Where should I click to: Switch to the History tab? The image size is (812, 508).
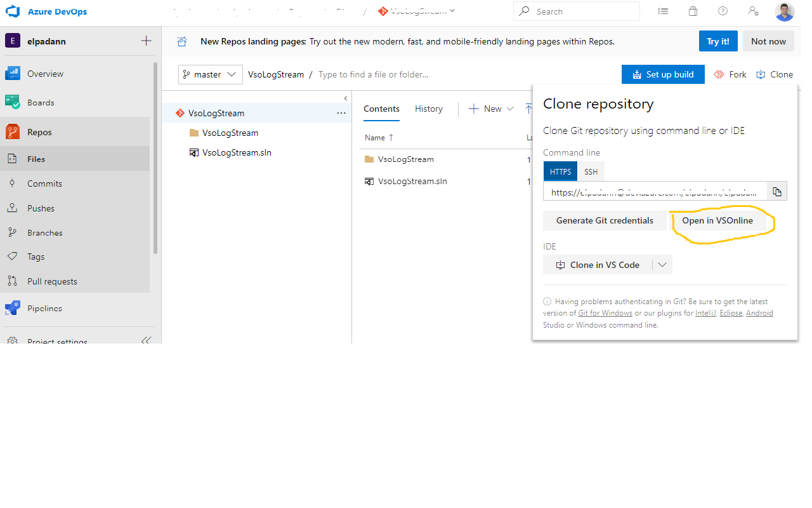point(428,109)
